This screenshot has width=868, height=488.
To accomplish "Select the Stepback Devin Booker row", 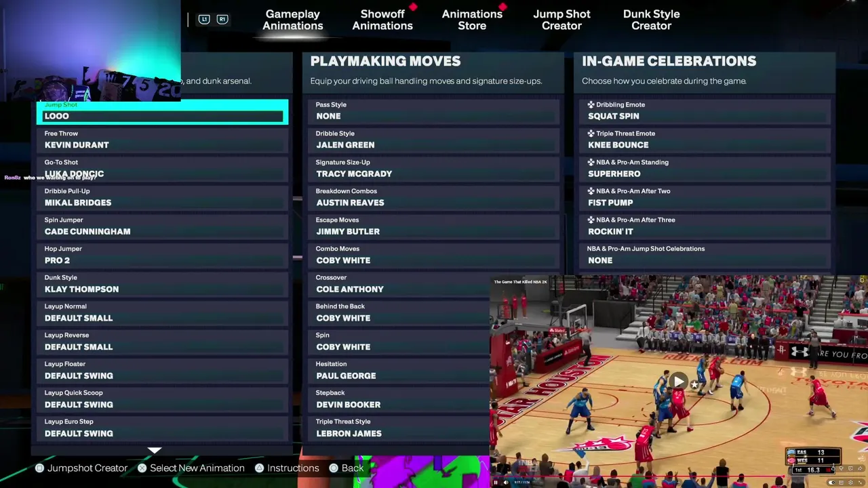I will pos(399,399).
